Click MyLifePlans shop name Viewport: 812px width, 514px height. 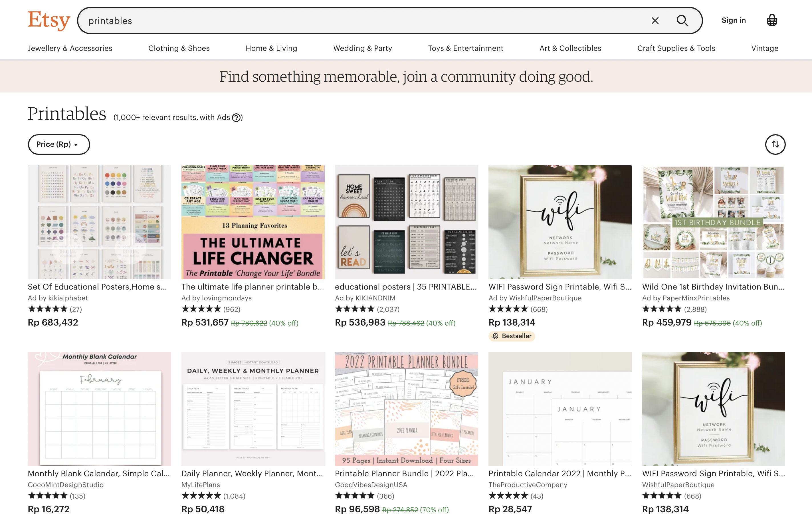(201, 484)
